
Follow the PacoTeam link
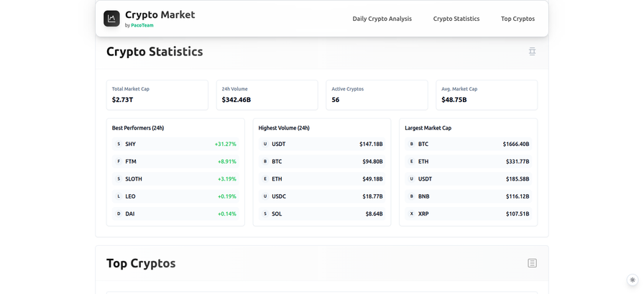(142, 25)
